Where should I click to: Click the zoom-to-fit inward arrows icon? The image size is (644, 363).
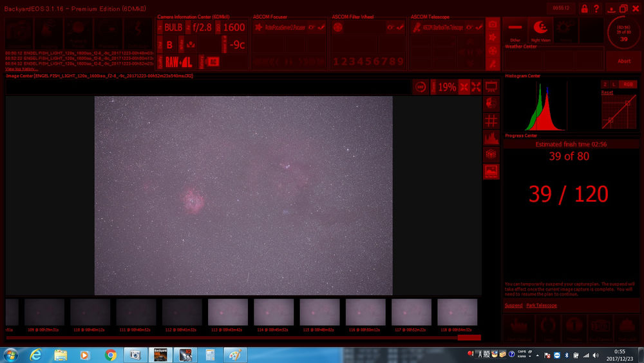[x=464, y=87]
